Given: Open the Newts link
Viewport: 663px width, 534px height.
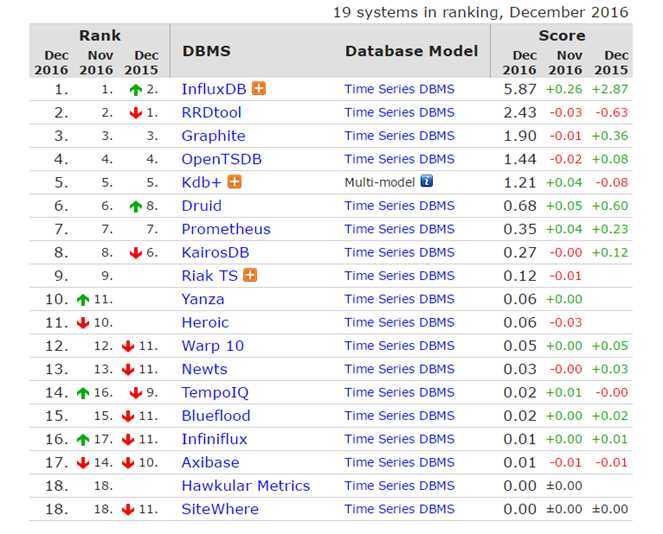Looking at the screenshot, I should 205,369.
